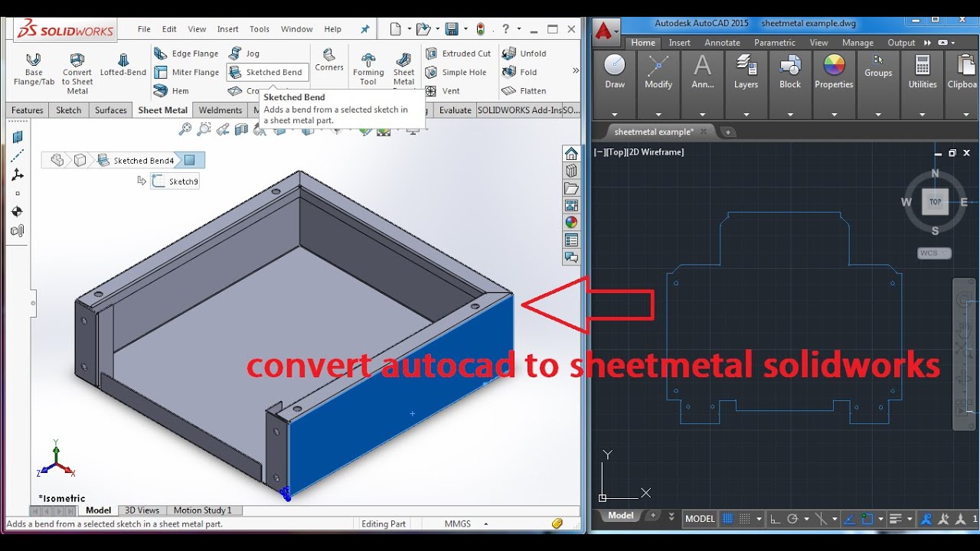Click the Rebuild traffic light icon

click(481, 29)
